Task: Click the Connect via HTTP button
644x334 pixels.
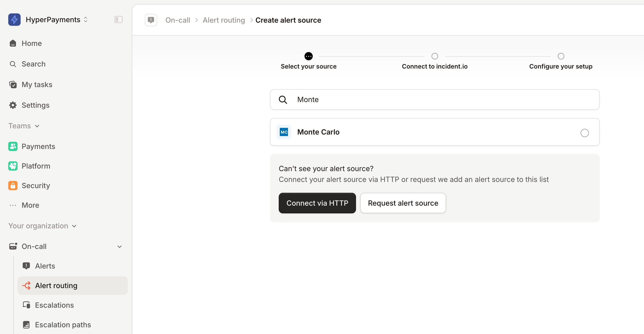Action: pos(317,203)
